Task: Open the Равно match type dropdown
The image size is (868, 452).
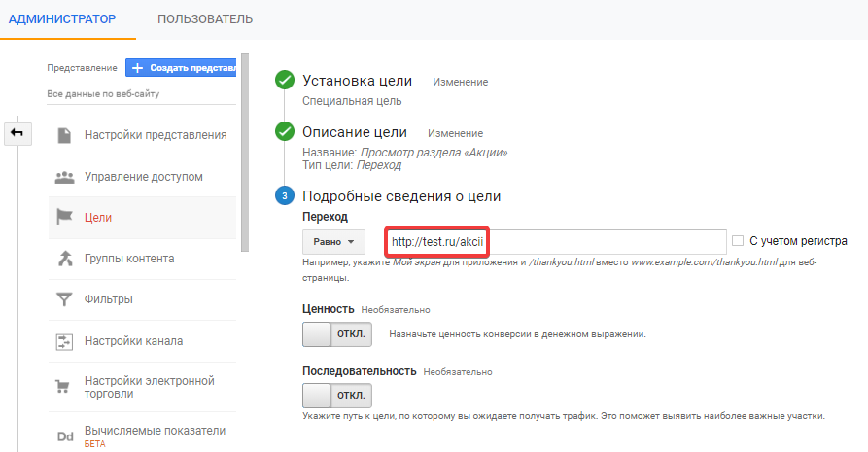Action: point(333,242)
